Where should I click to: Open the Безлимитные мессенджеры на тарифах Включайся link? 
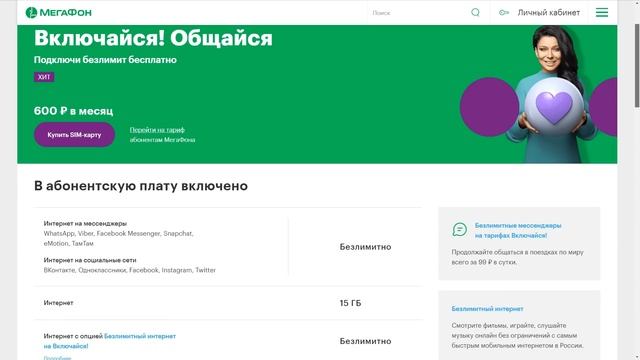(518, 230)
